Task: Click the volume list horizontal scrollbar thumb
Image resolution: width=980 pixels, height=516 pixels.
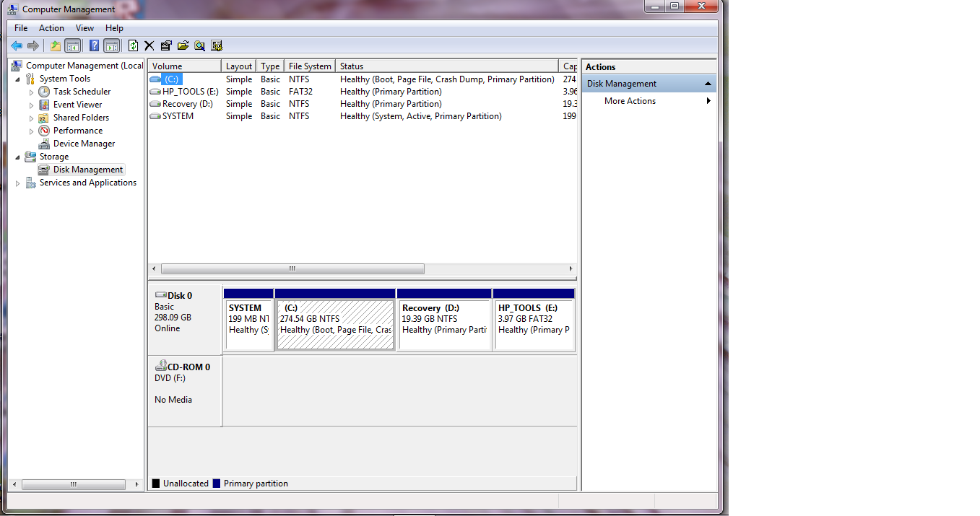Action: [292, 268]
